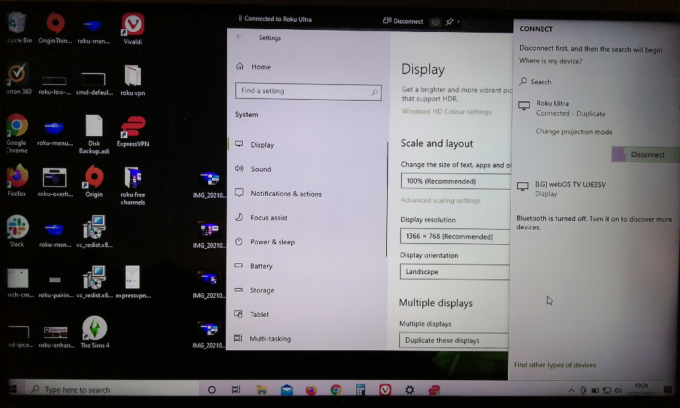This screenshot has width=680, height=408.
Task: Pin the Roku Ultra connection bar
Action: click(449, 21)
